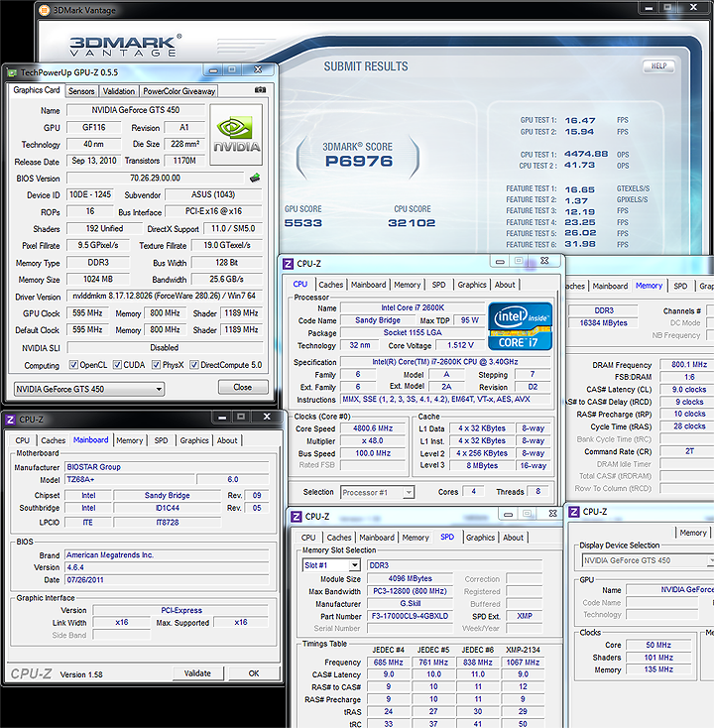The width and height of the screenshot is (714, 728).
Task: Click the 3DMark score P6976
Action: point(359,161)
